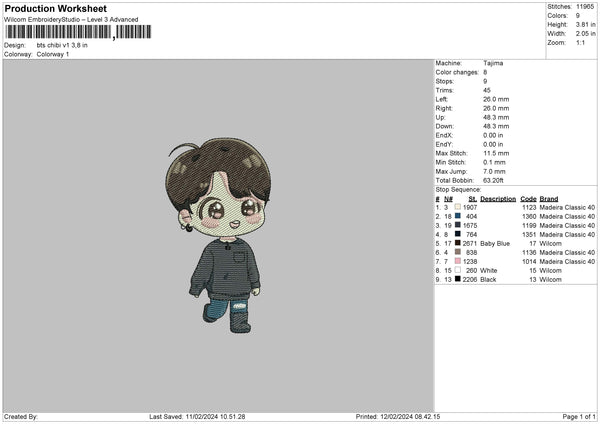Click the Stops value 9

pyautogui.click(x=485, y=81)
